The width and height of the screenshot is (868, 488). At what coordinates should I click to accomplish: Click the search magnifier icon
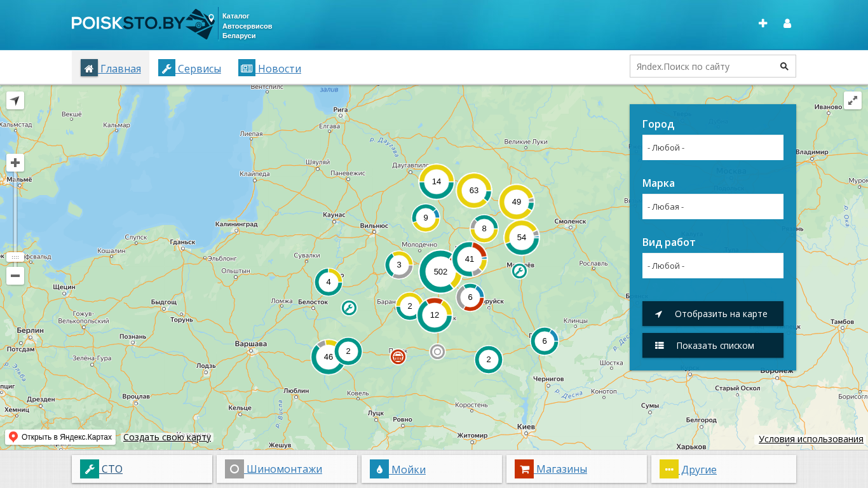point(784,66)
